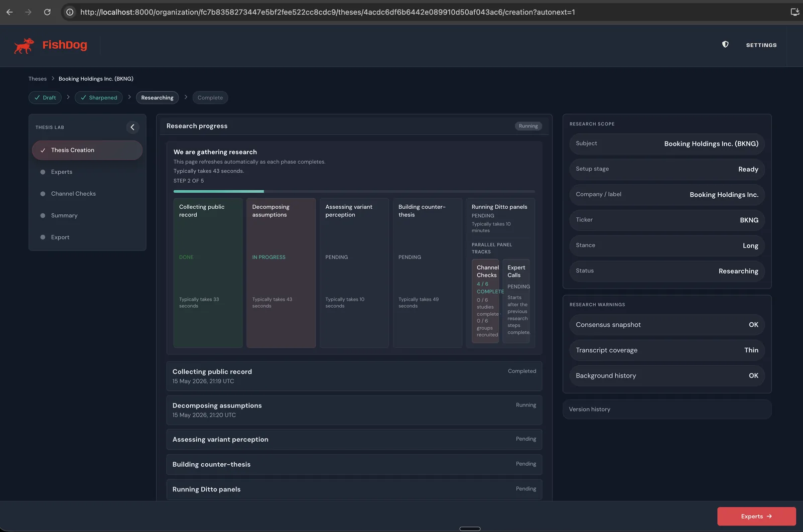This screenshot has height=532, width=803.
Task: Click the Consensus snapshot warning row
Action: [667, 325]
